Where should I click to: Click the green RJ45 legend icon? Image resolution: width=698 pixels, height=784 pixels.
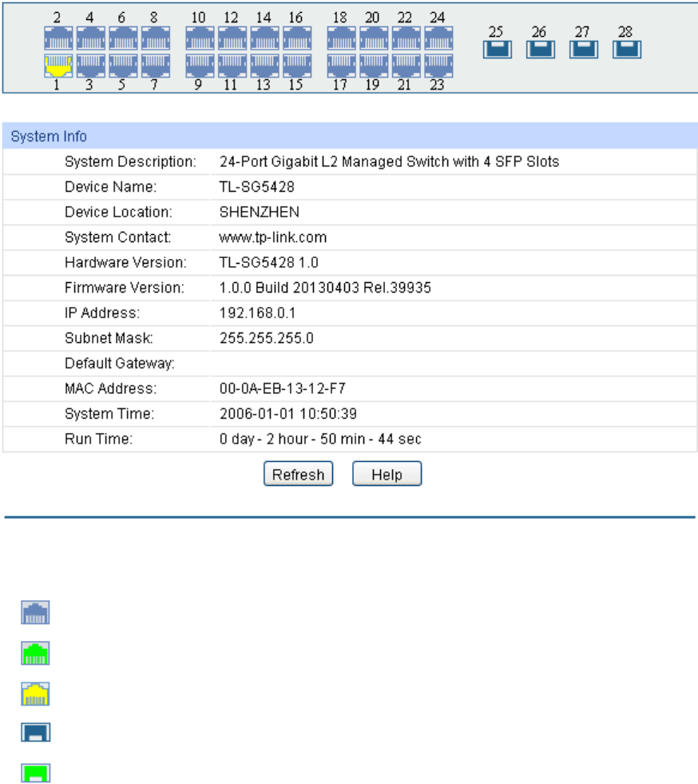click(35, 653)
